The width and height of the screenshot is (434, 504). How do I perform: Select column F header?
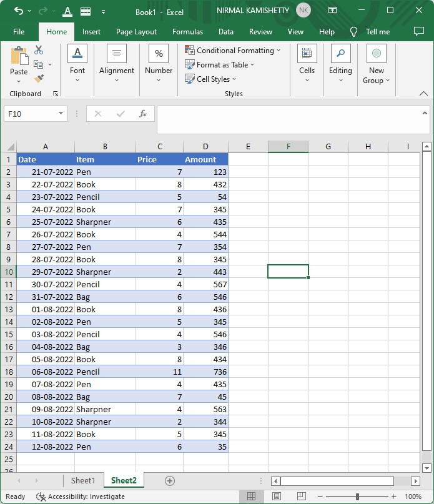pyautogui.click(x=288, y=147)
